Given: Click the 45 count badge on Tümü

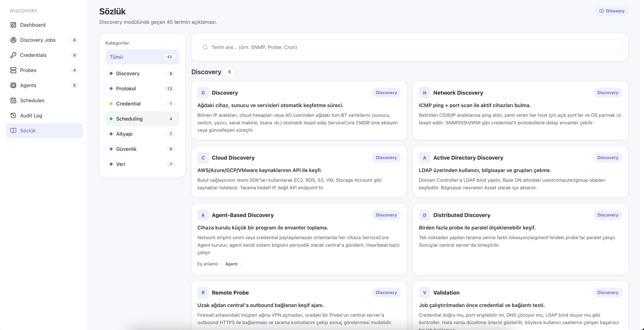Looking at the screenshot, I should click(x=170, y=57).
